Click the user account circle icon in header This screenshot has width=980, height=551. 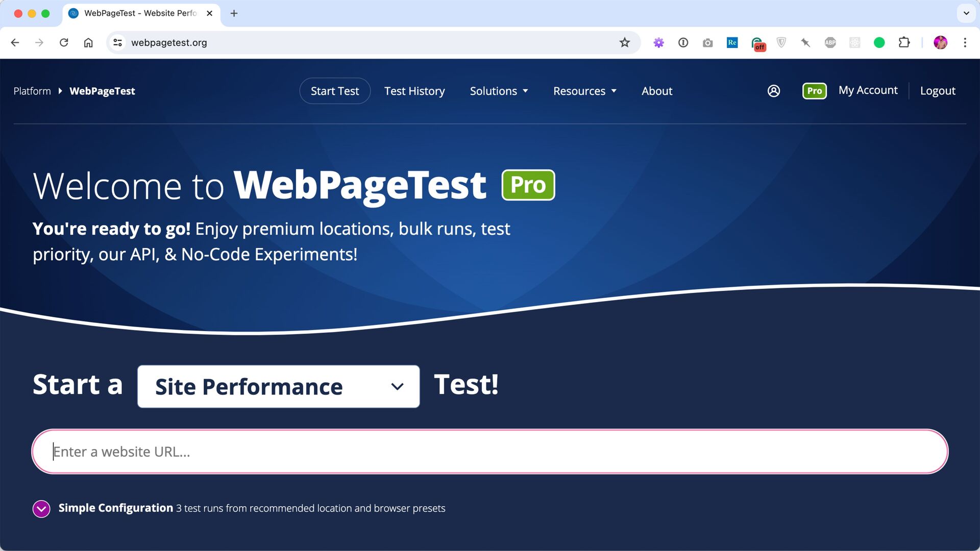tap(774, 91)
